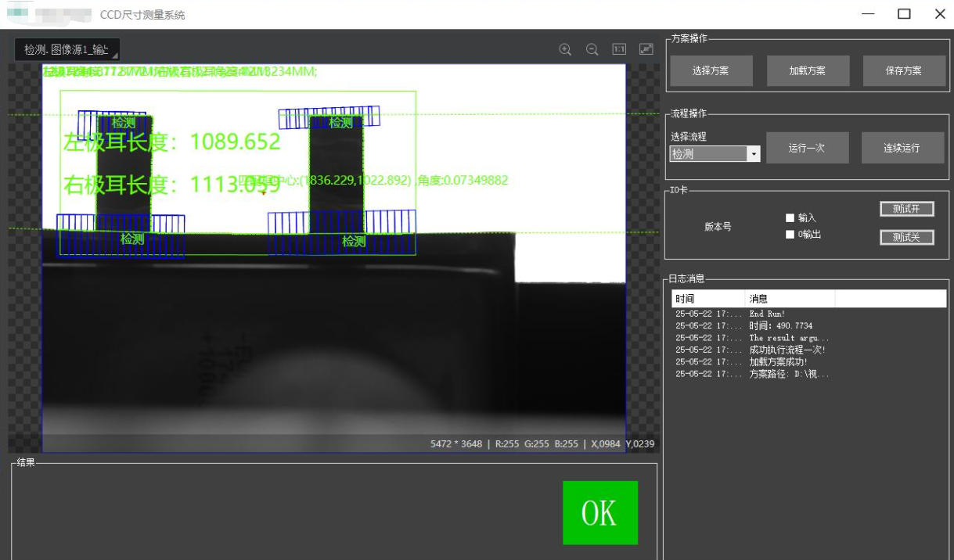Image resolution: width=954 pixels, height=560 pixels.
Task: Open the 选择流程 dropdown showing 检测
Action: 715,154
